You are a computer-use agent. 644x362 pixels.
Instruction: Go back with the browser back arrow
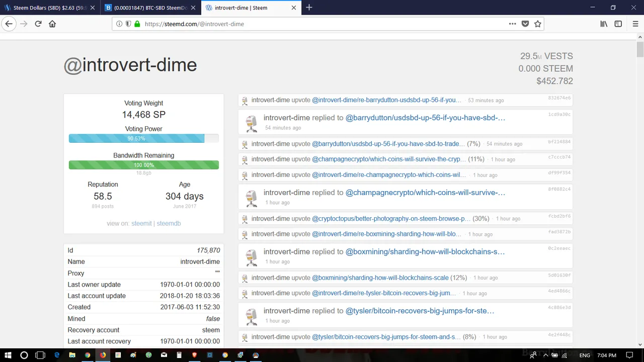pyautogui.click(x=9, y=24)
